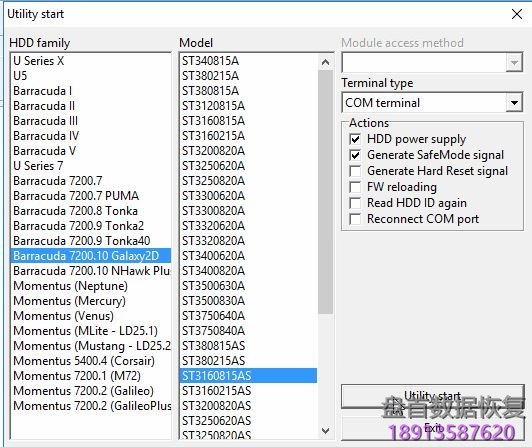
Task: Select U Series X family
Action: (x=91, y=61)
